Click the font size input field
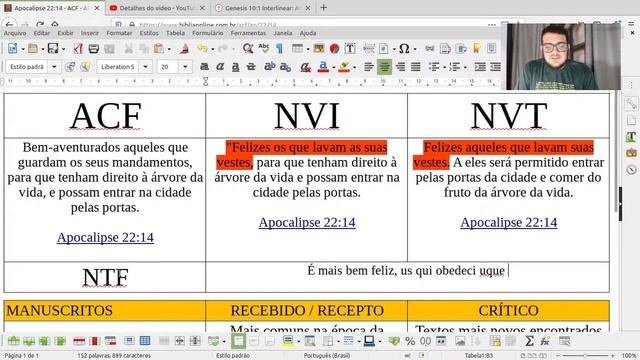The image size is (640, 360). click(167, 67)
